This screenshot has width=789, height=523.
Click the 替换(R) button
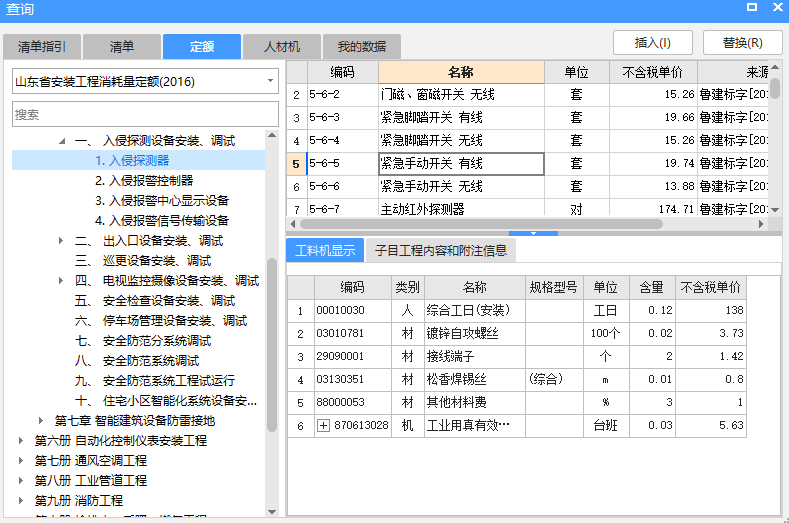pos(743,43)
